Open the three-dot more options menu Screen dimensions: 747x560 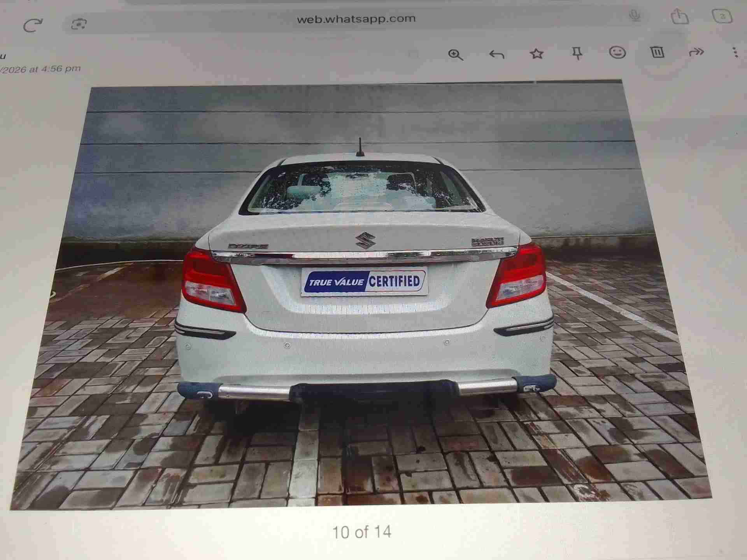click(x=735, y=52)
